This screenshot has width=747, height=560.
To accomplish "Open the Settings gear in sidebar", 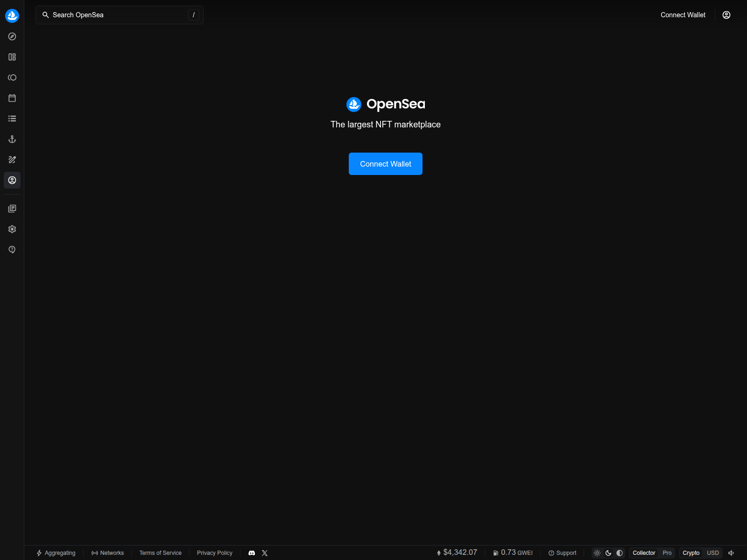I will click(x=12, y=229).
